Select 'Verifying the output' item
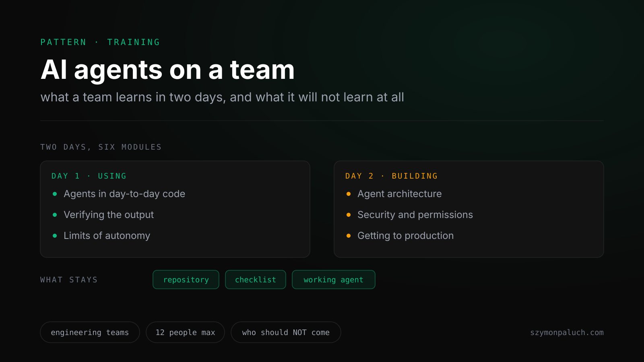Viewport: 644px width, 362px height. (109, 215)
